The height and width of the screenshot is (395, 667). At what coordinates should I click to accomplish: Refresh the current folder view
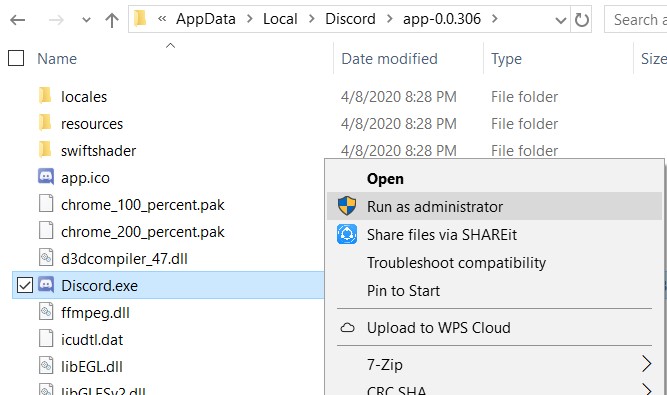tap(581, 20)
